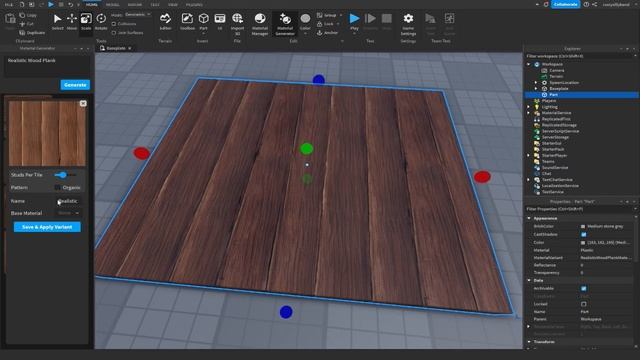Image resolution: width=640 pixels, height=360 pixels.
Task: Toggle Anchor on the selection
Action: pos(327,33)
